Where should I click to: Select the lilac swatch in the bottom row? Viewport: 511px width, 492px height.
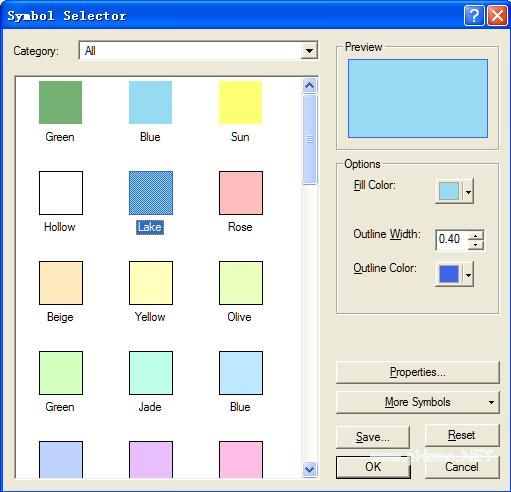pos(151,460)
